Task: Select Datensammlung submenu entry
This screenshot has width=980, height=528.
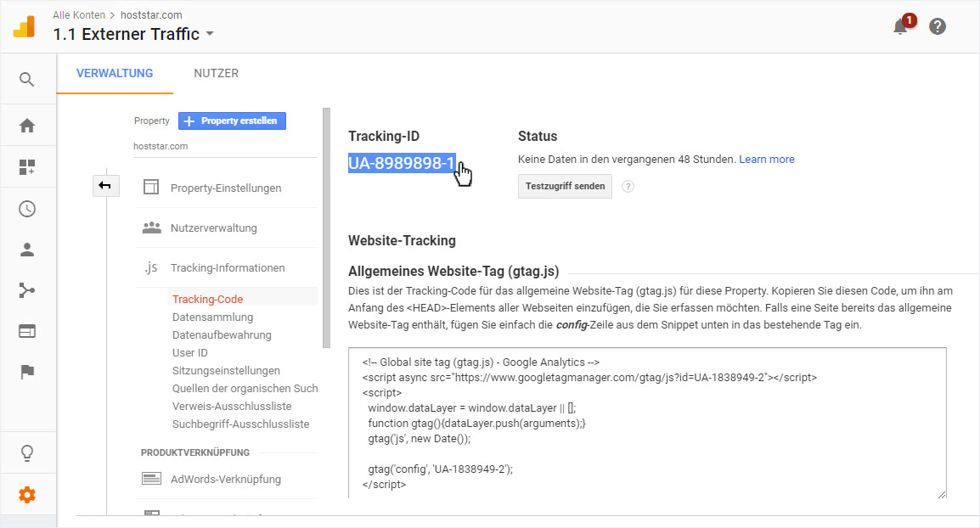Action: click(212, 317)
